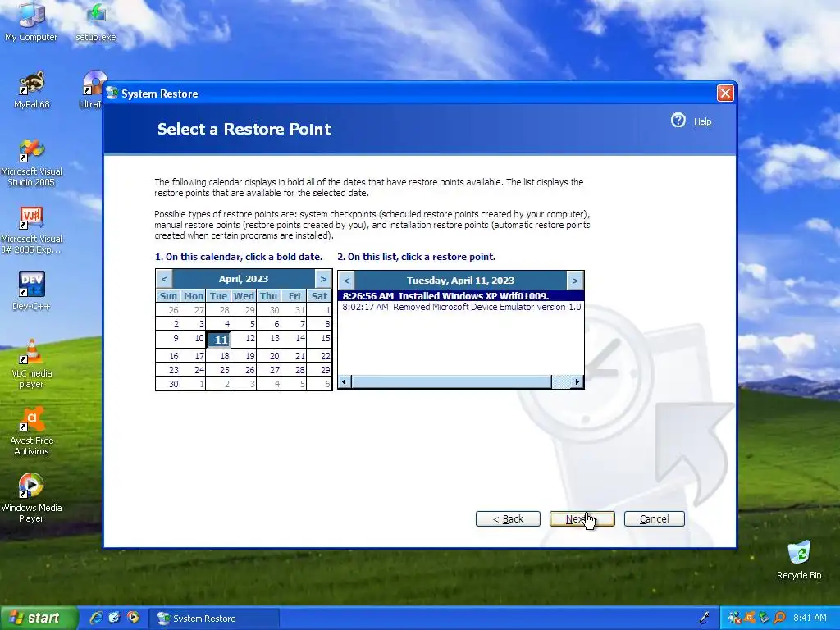Select April 20 on the calendar

click(269, 356)
